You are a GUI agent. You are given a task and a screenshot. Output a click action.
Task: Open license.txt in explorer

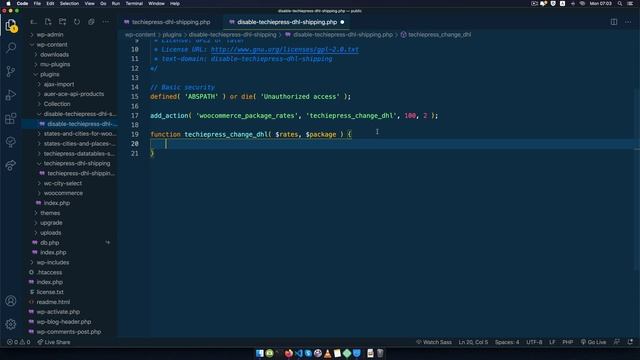50,292
